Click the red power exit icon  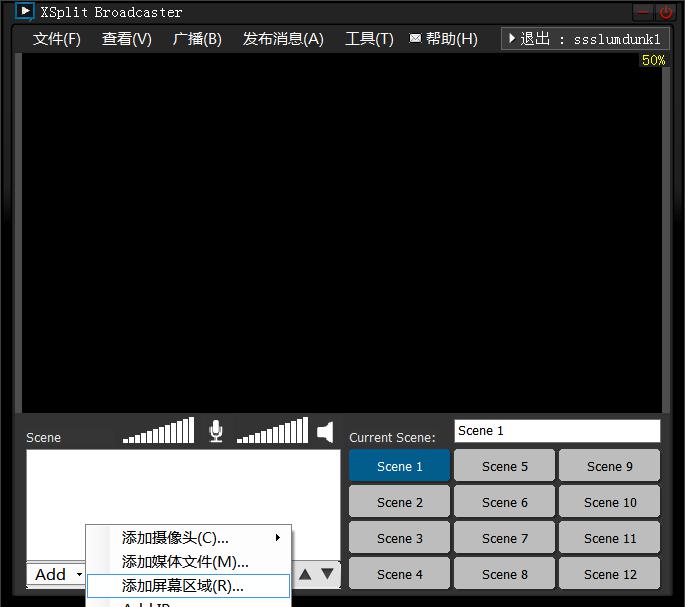[x=665, y=12]
